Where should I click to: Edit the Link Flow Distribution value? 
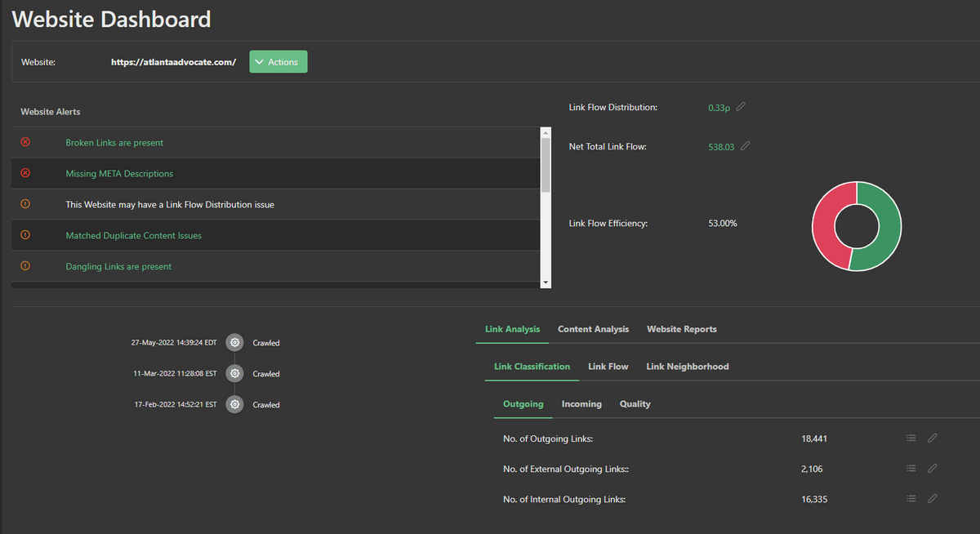click(742, 106)
